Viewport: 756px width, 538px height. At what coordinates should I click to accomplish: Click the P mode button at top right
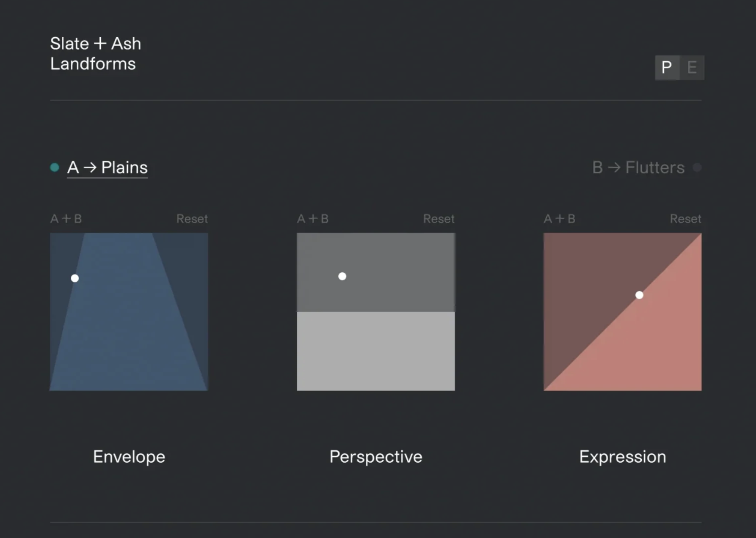pyautogui.click(x=667, y=67)
